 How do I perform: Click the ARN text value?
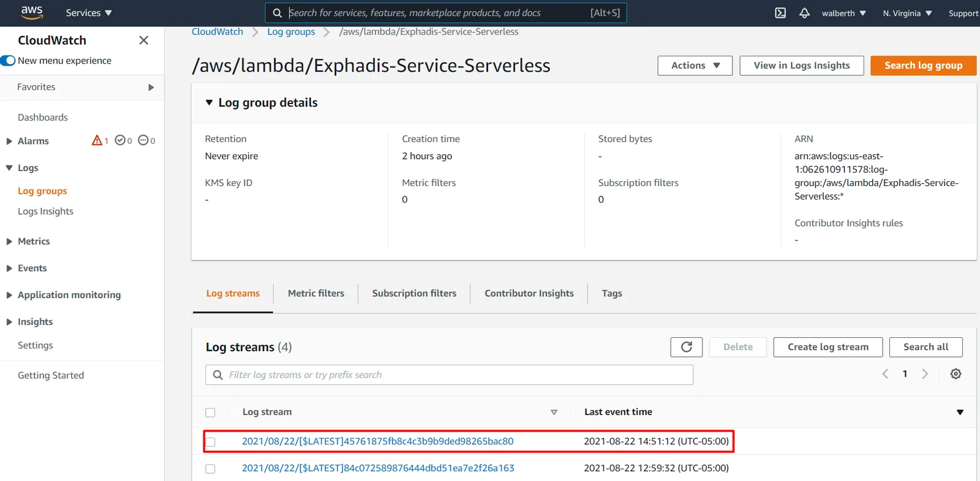click(x=876, y=176)
